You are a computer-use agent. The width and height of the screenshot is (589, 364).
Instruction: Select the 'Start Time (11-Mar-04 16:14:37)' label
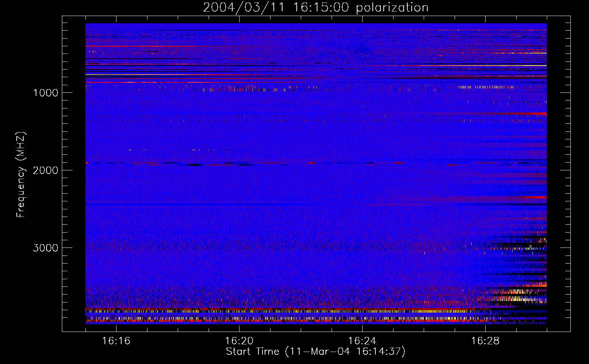click(316, 352)
